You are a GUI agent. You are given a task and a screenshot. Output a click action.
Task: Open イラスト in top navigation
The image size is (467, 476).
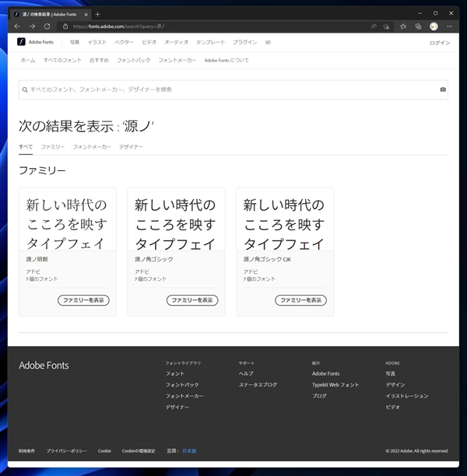(x=97, y=42)
